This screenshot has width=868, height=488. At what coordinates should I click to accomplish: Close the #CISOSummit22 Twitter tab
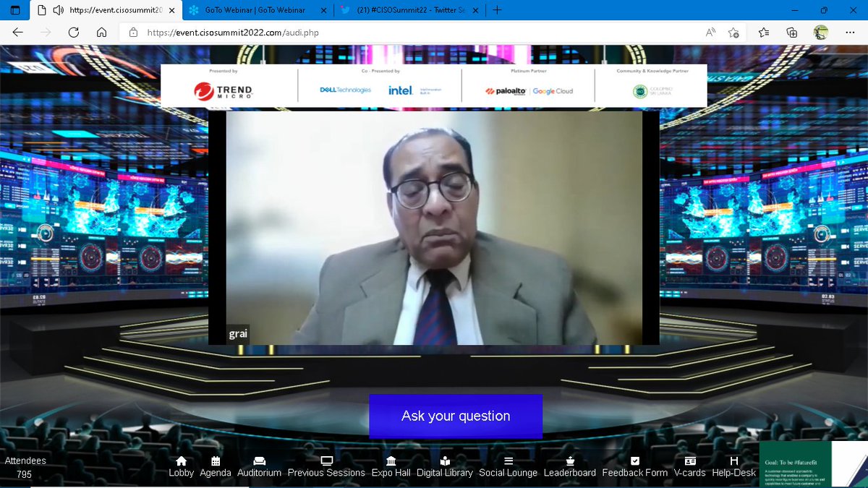click(x=475, y=10)
